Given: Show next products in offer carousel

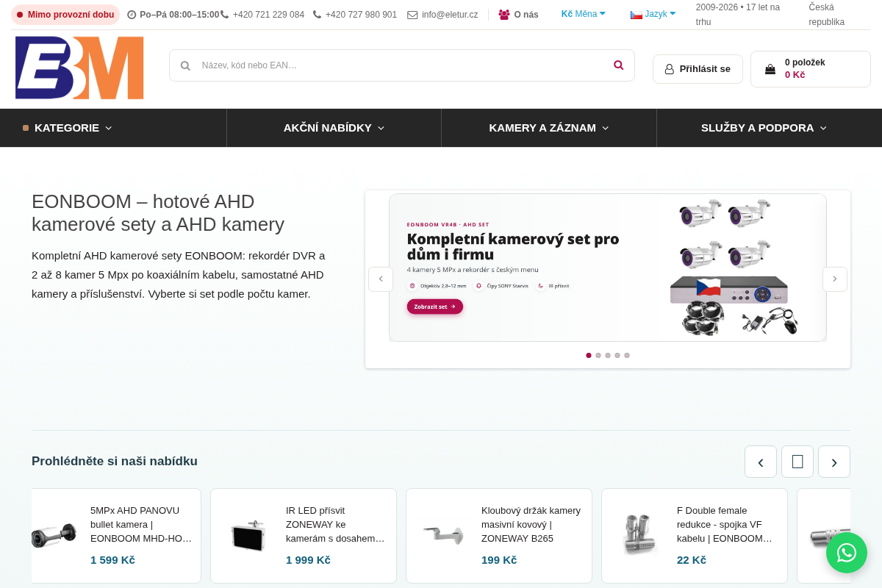Looking at the screenshot, I should 834,462.
